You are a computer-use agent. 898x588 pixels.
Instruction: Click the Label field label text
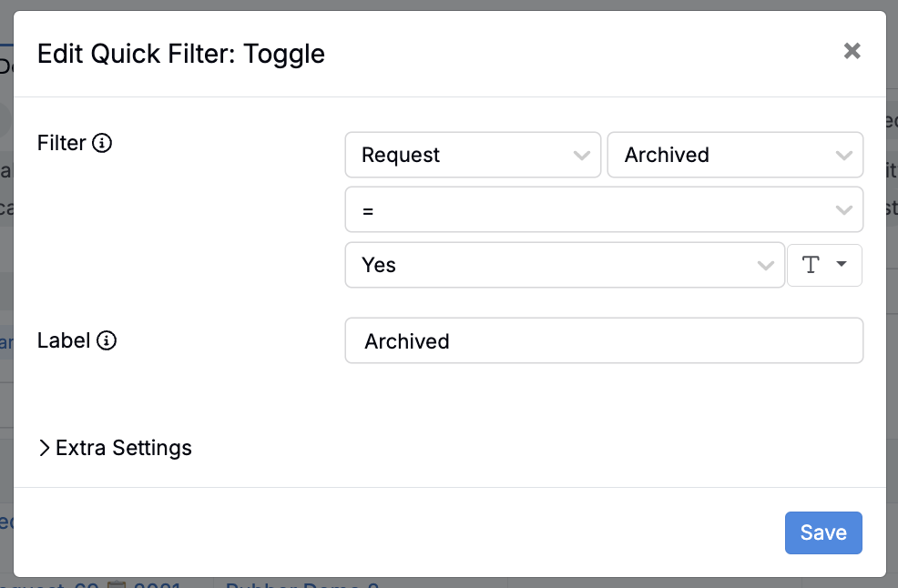(x=63, y=340)
